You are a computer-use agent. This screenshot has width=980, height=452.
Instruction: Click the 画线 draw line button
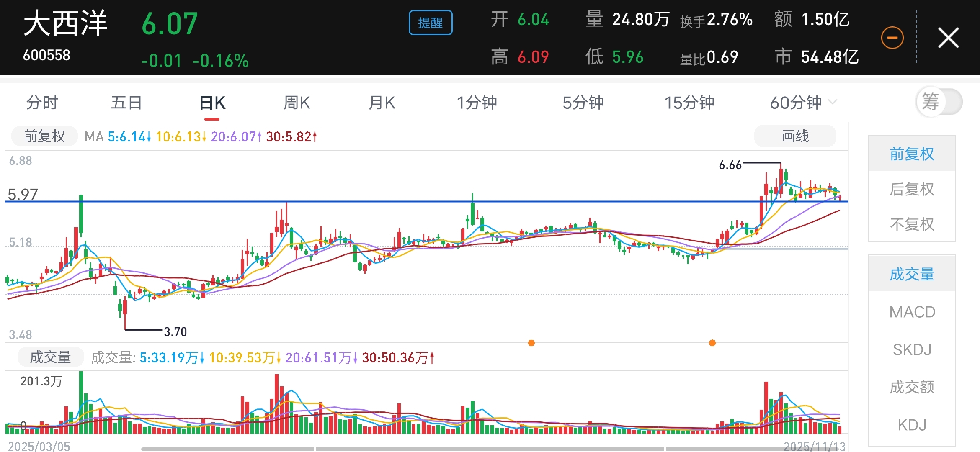794,136
